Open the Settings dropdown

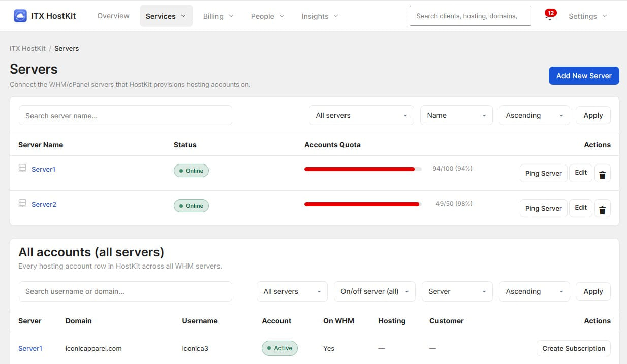coord(588,16)
